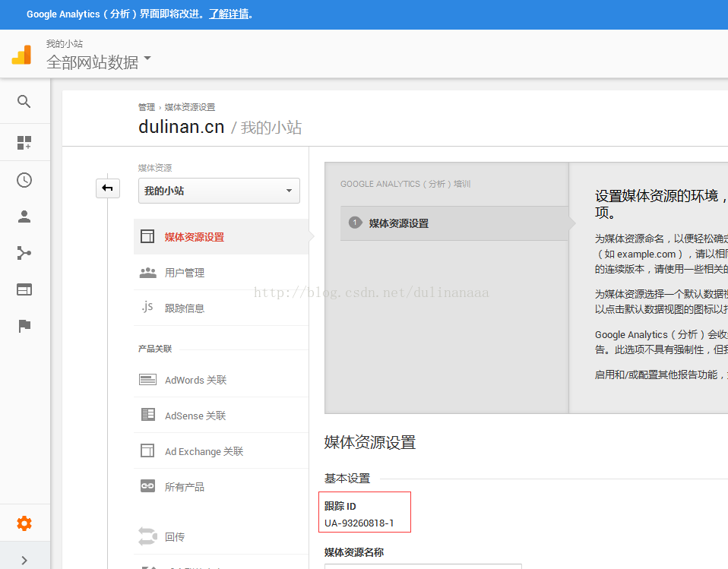The image size is (728, 569).
Task: Click the Google Analytics logo icon
Action: [x=21, y=55]
